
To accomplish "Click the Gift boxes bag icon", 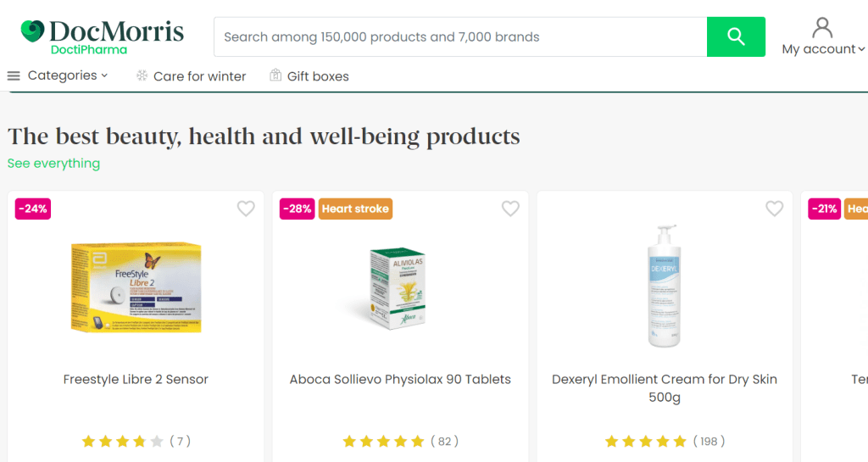I will click(275, 75).
